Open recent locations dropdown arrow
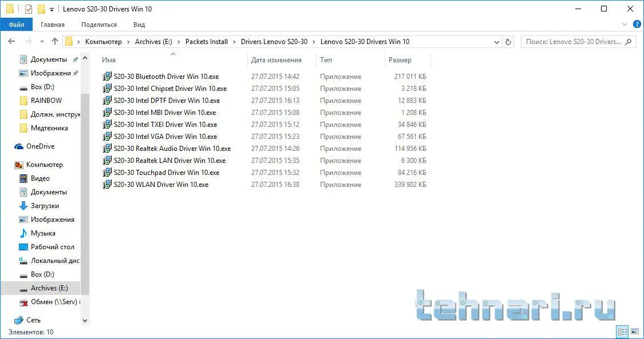Image resolution: width=644 pixels, height=339 pixels. 42,42
